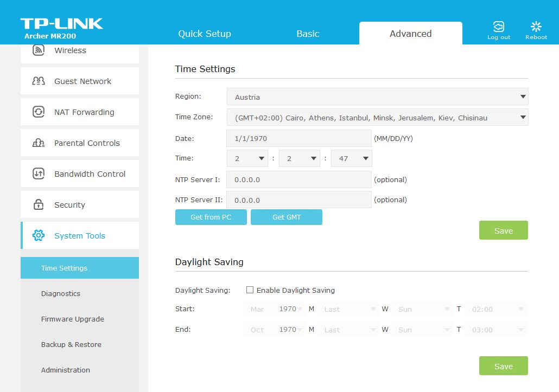This screenshot has height=392, width=559.
Task: Save the Time Settings section
Action: [x=503, y=230]
